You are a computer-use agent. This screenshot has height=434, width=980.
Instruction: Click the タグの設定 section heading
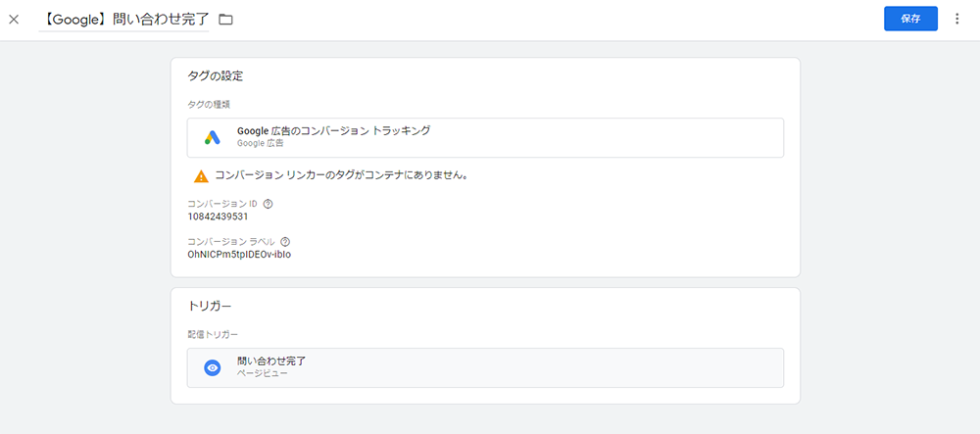point(215,76)
